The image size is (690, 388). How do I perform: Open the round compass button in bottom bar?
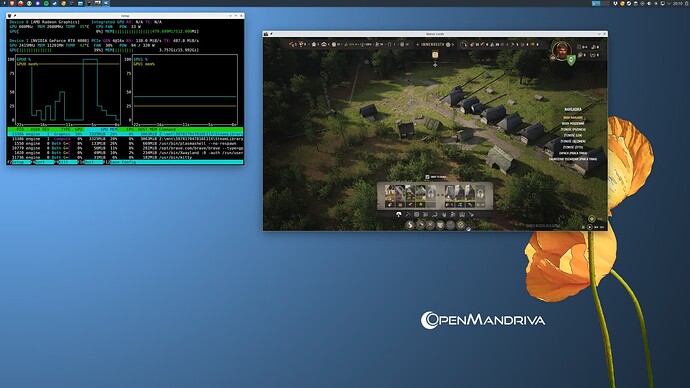[460, 225]
